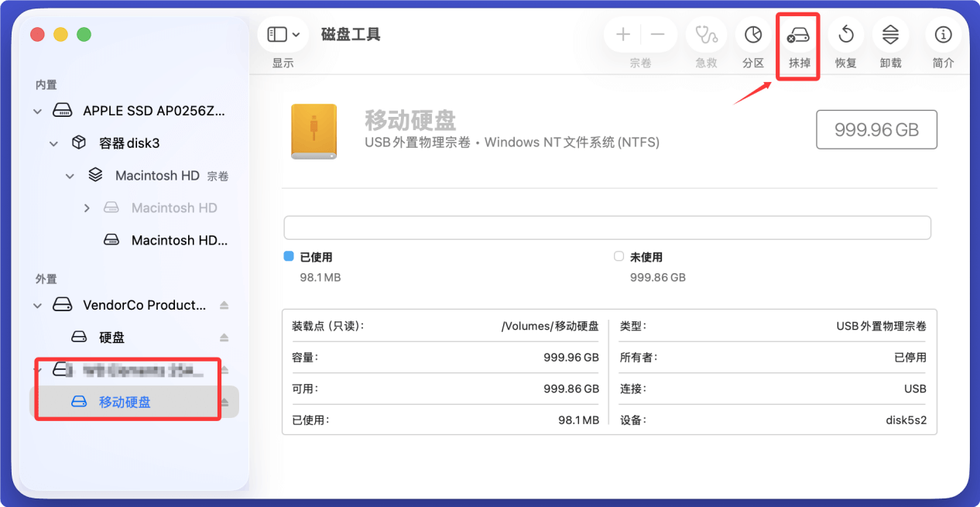980x507 pixels.
Task: Eject the 移动硬盘 volume
Action: 224,402
